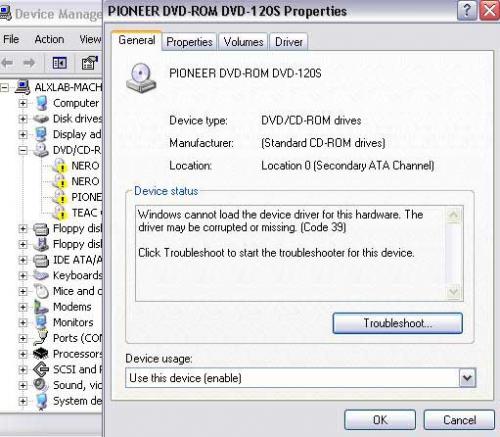Click the device status scrollbar down arrow
Screen dimensions: 500x437
coord(453,292)
